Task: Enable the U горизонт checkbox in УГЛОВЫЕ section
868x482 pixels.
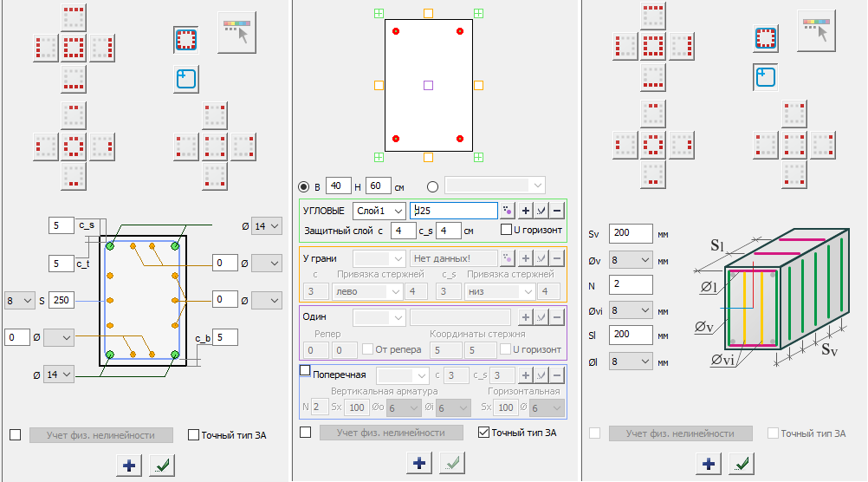Action: coord(507,231)
